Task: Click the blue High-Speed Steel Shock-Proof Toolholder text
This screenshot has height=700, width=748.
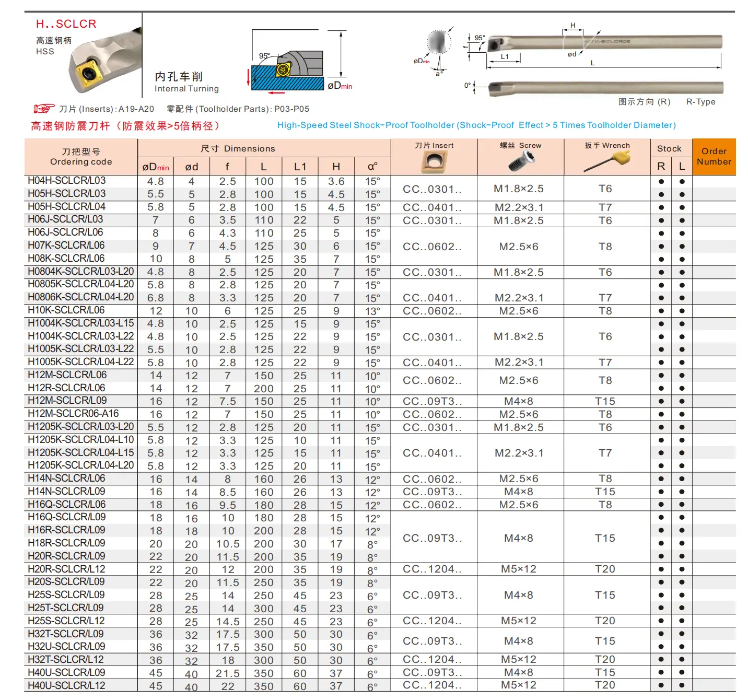Action: click(x=476, y=125)
